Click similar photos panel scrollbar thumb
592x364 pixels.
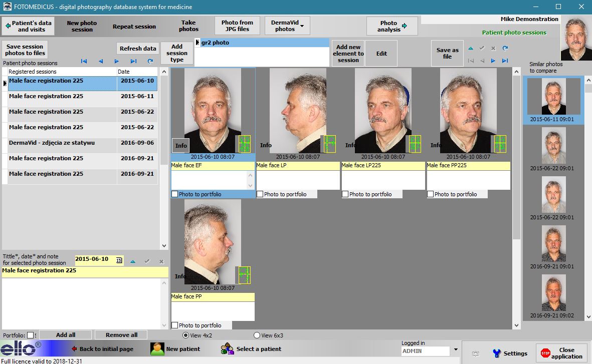point(588,88)
